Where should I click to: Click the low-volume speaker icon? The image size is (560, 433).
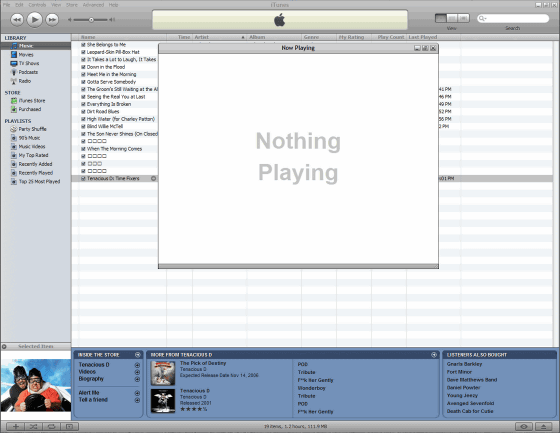point(70,20)
